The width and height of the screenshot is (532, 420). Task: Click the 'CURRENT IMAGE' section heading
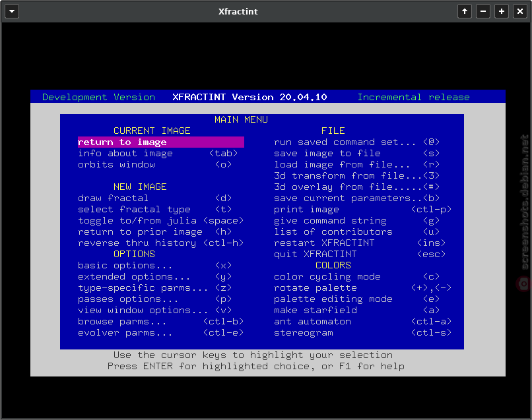coord(152,131)
